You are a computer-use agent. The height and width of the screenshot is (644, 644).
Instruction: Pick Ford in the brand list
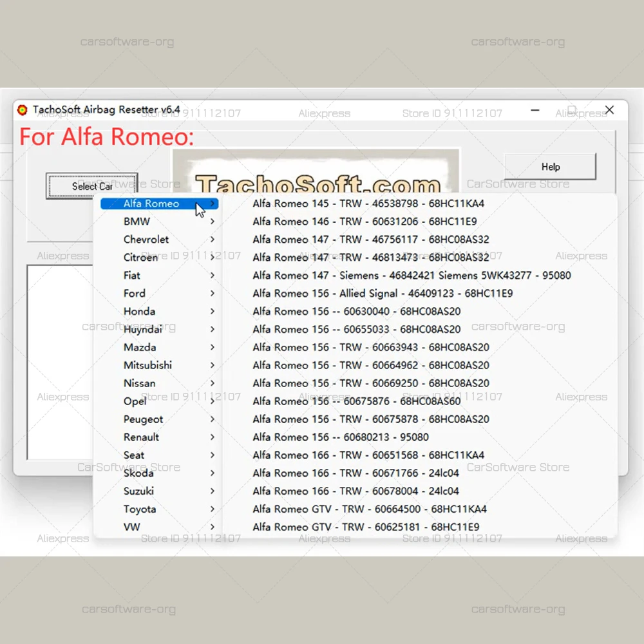(159, 293)
